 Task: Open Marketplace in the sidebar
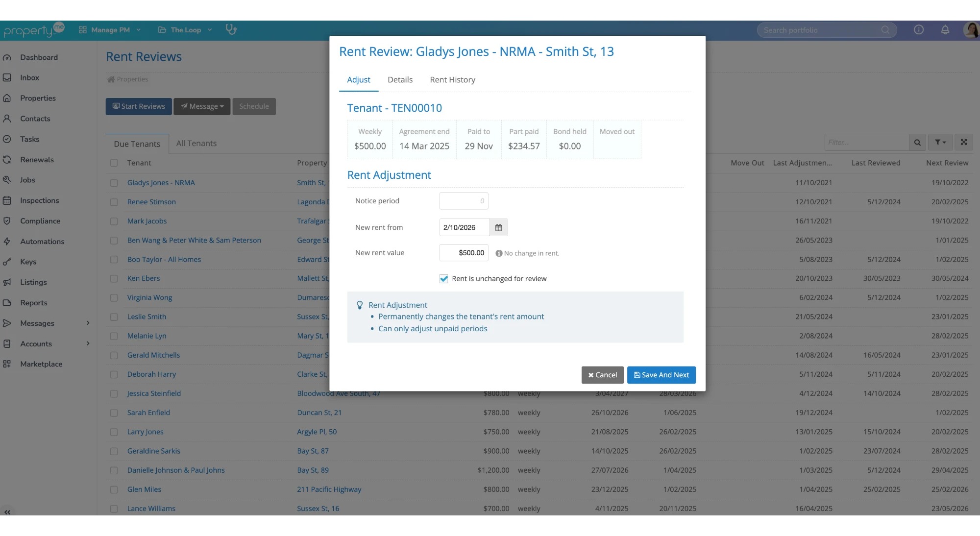41,364
